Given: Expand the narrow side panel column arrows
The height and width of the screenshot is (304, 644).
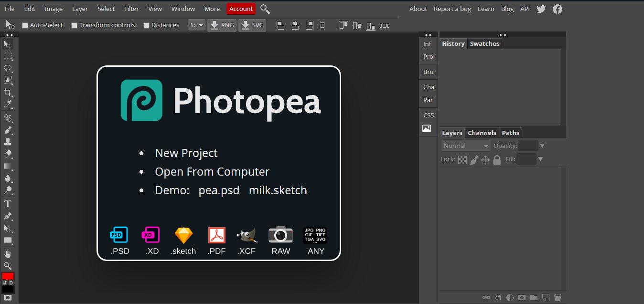Looking at the screenshot, I should click(428, 35).
